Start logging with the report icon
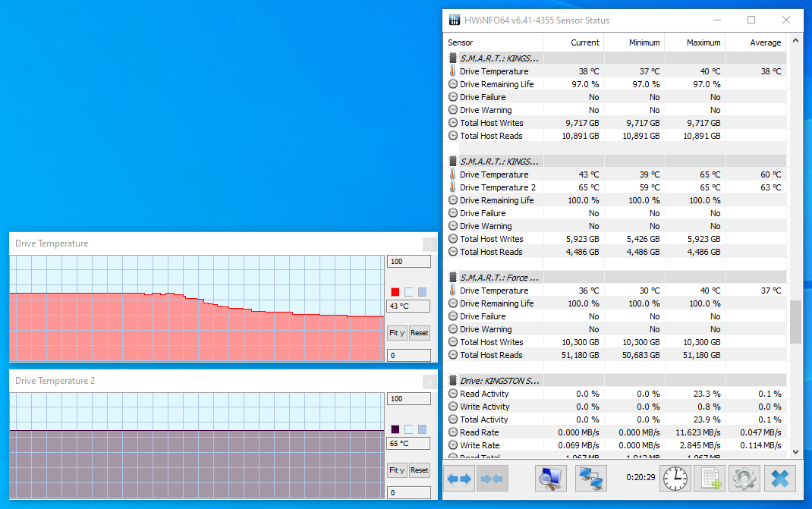 click(x=710, y=478)
